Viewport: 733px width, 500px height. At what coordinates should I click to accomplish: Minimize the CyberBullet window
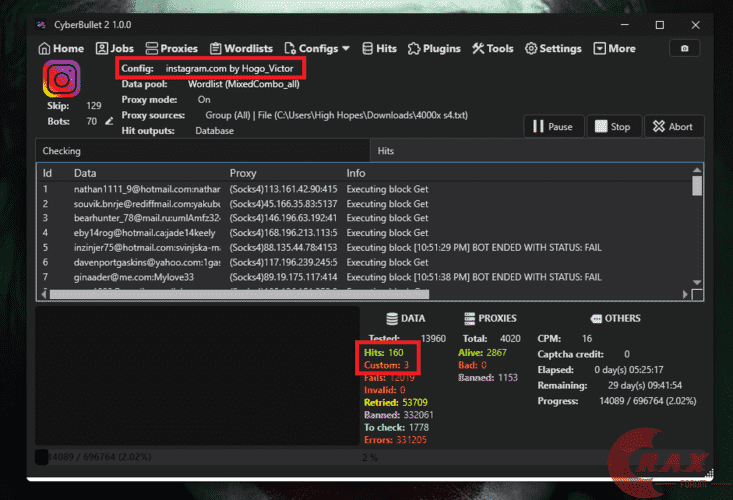pos(625,25)
